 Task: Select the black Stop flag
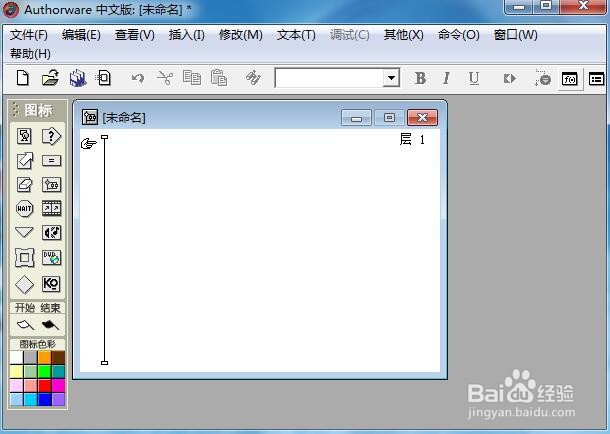[x=51, y=325]
